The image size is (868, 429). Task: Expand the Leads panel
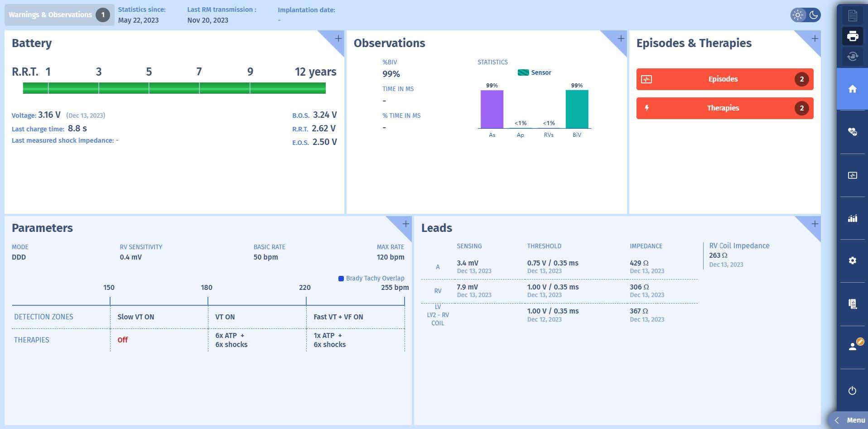click(x=815, y=224)
